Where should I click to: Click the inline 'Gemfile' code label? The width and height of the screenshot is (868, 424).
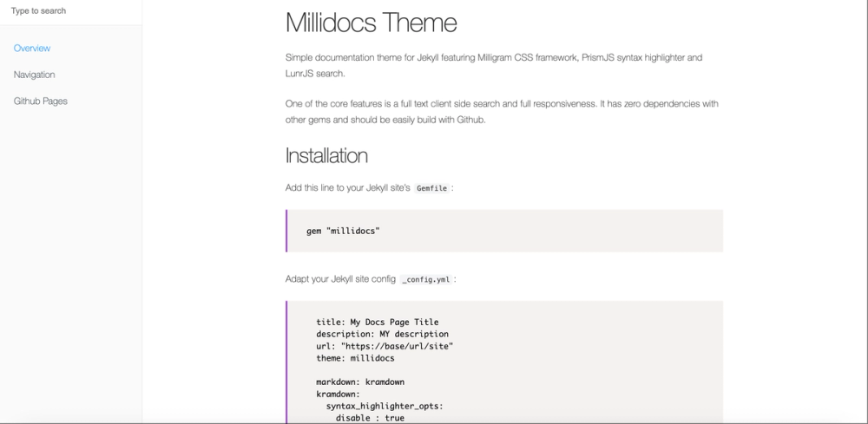pyautogui.click(x=431, y=188)
